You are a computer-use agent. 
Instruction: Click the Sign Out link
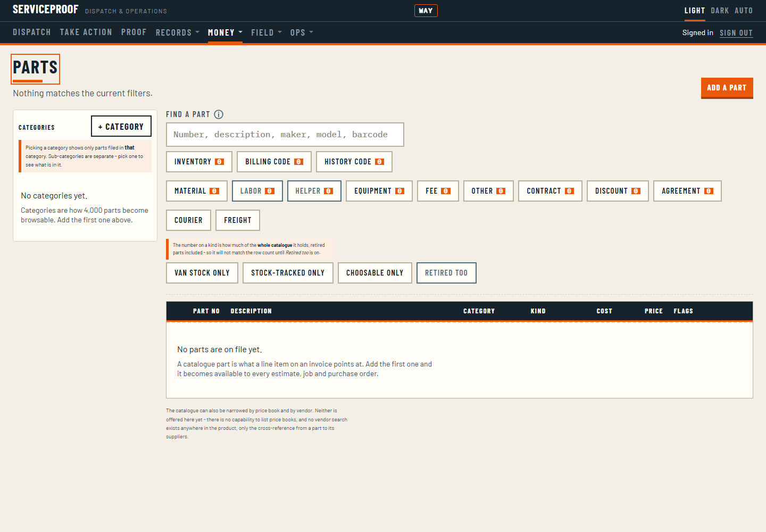pos(736,33)
